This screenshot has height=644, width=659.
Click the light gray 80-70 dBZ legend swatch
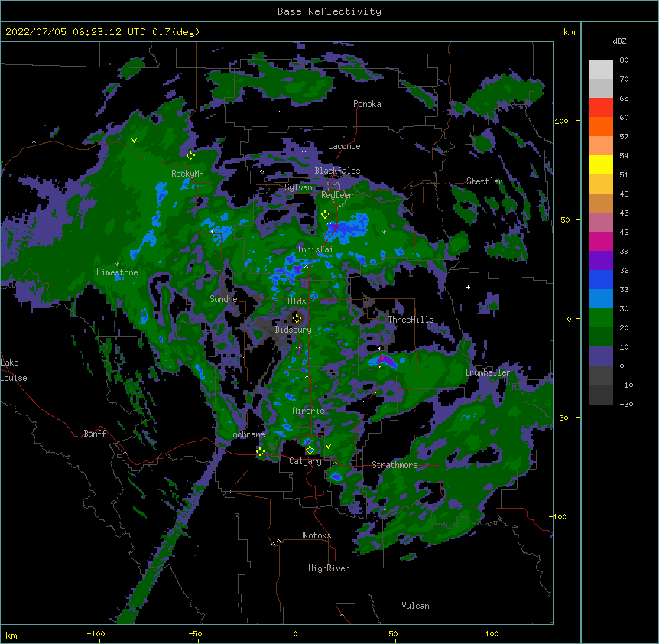pos(601,70)
